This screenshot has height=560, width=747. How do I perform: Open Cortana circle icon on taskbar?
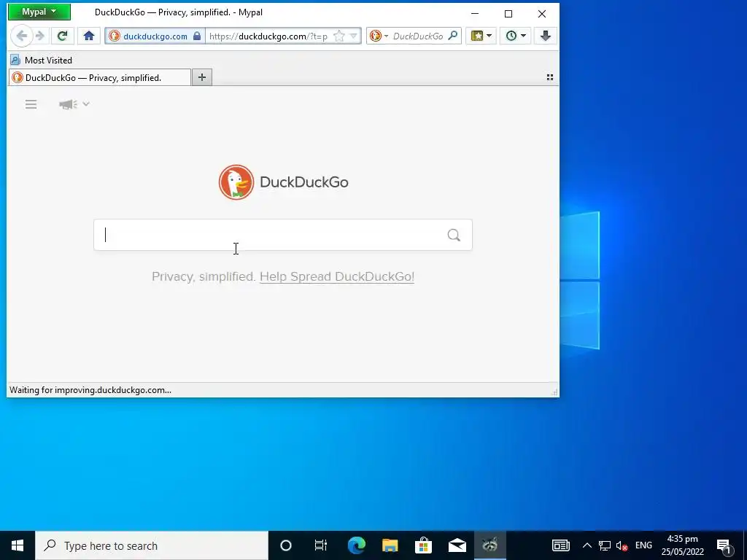pos(286,545)
